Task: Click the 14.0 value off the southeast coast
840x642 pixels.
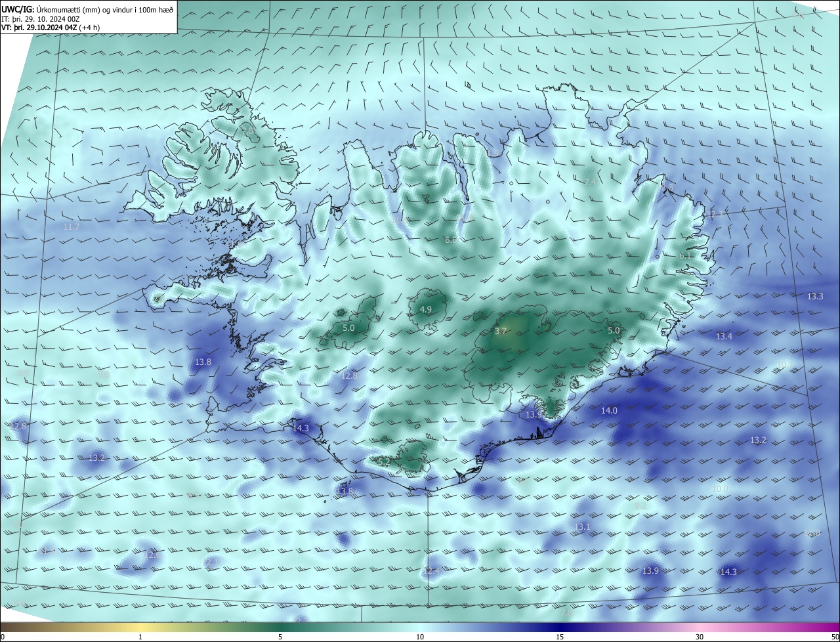Action: pos(609,411)
